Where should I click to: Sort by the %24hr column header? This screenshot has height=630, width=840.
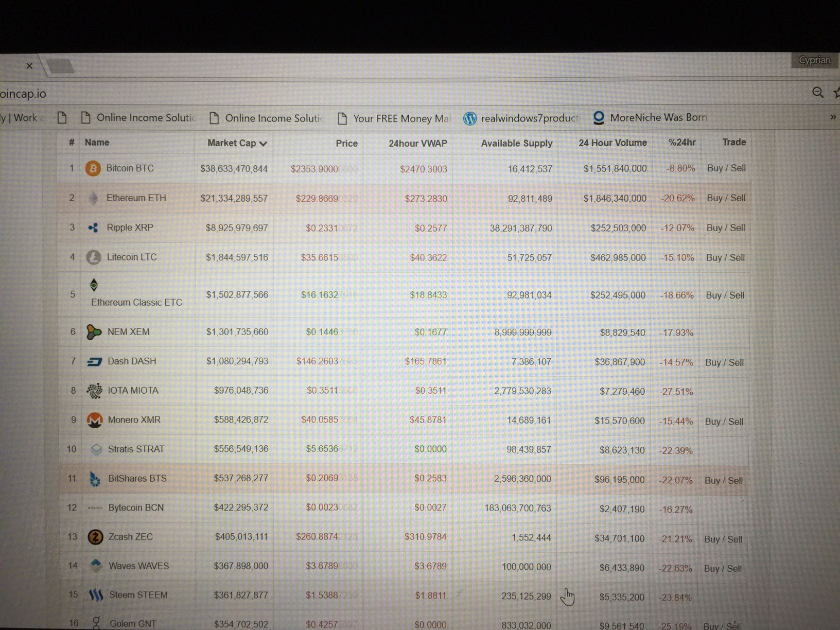pyautogui.click(x=682, y=142)
